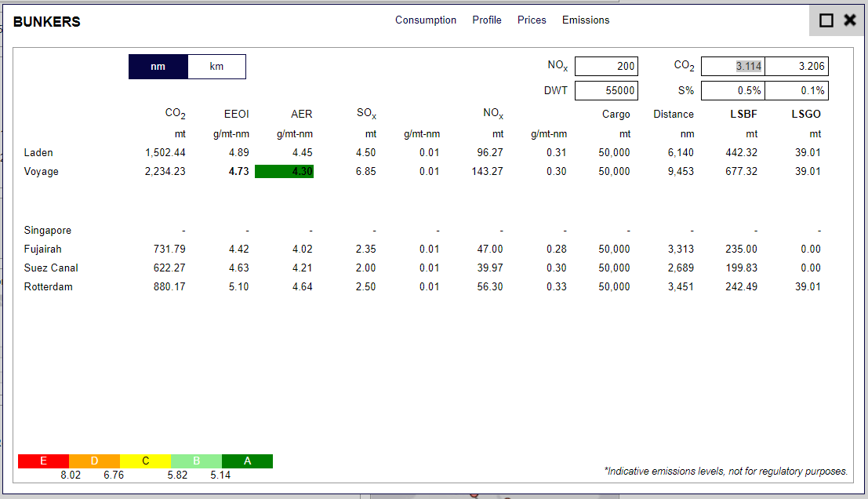Select the green Voyage AER cell
Image resolution: width=868 pixels, height=499 pixels.
[284, 171]
